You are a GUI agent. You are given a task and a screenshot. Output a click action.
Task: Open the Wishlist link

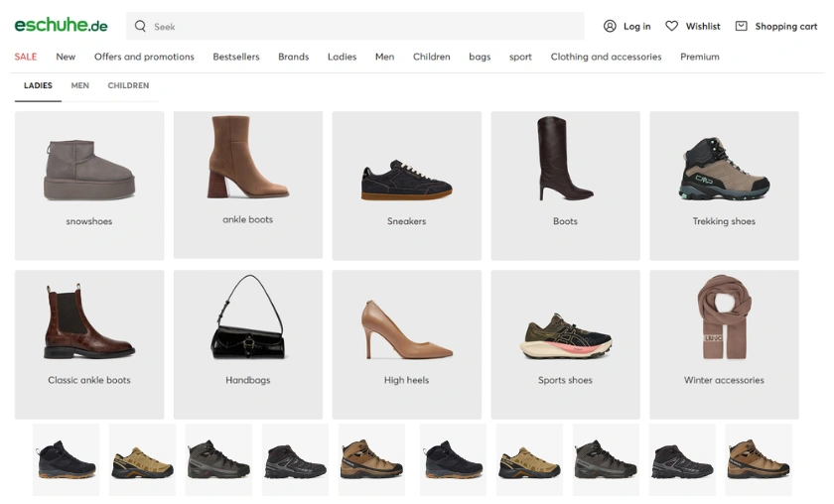(703, 26)
